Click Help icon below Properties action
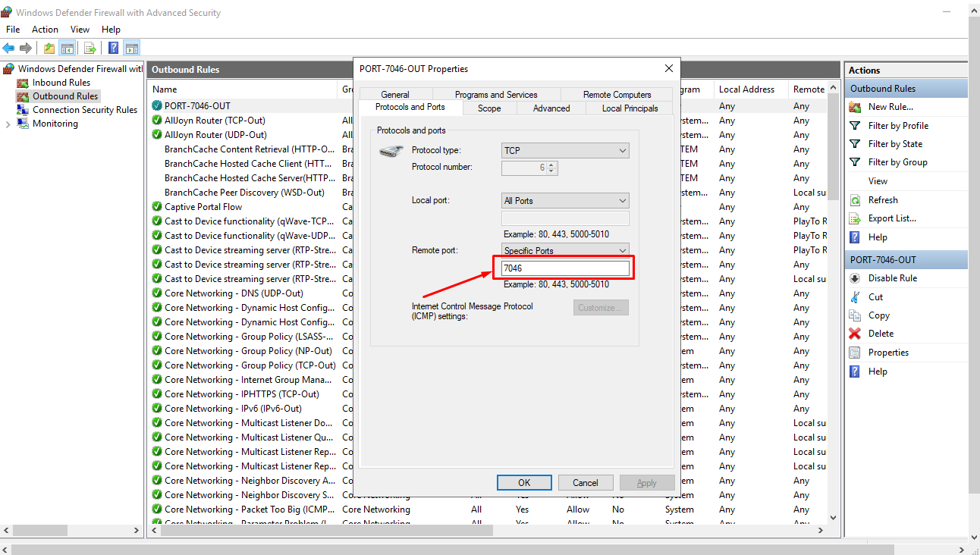This screenshot has width=980, height=555. click(x=855, y=372)
